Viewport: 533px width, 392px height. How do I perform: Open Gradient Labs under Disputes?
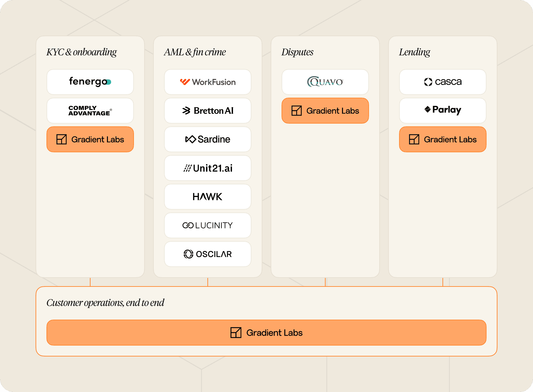point(325,111)
